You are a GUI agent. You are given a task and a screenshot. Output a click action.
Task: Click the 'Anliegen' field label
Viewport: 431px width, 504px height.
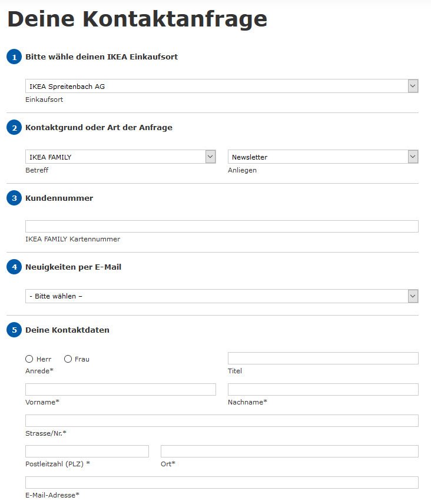click(242, 170)
